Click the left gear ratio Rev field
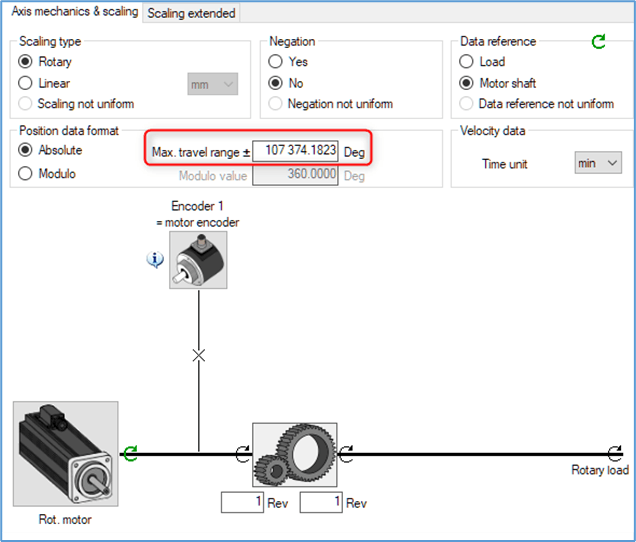The height and width of the screenshot is (542, 636). click(x=242, y=503)
